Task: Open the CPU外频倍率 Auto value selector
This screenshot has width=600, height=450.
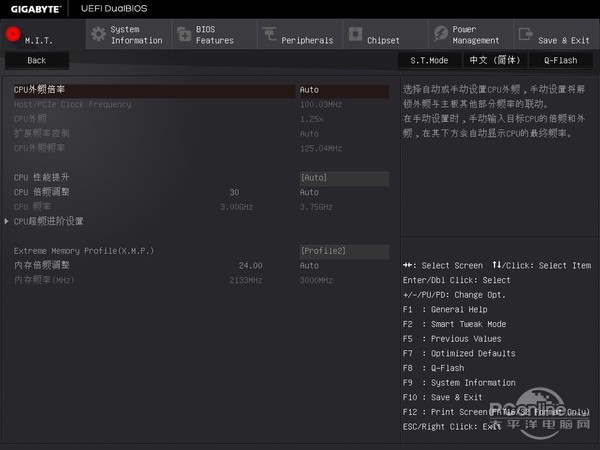Action: tap(310, 90)
